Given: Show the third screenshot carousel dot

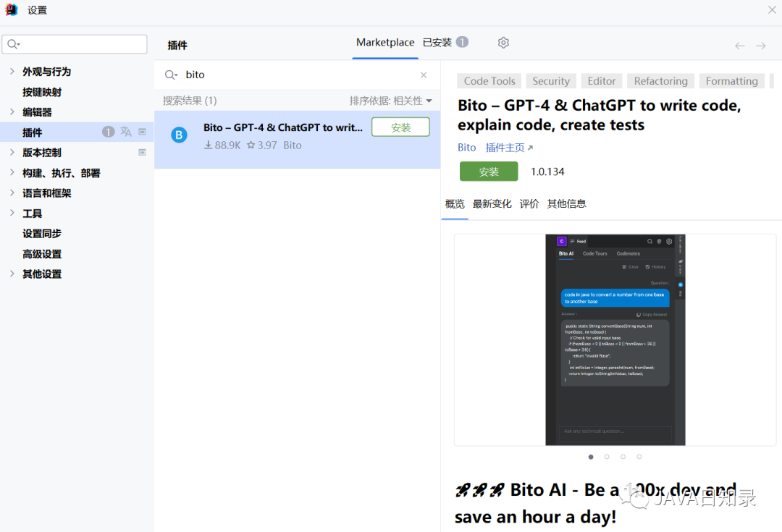Looking at the screenshot, I should [623, 457].
